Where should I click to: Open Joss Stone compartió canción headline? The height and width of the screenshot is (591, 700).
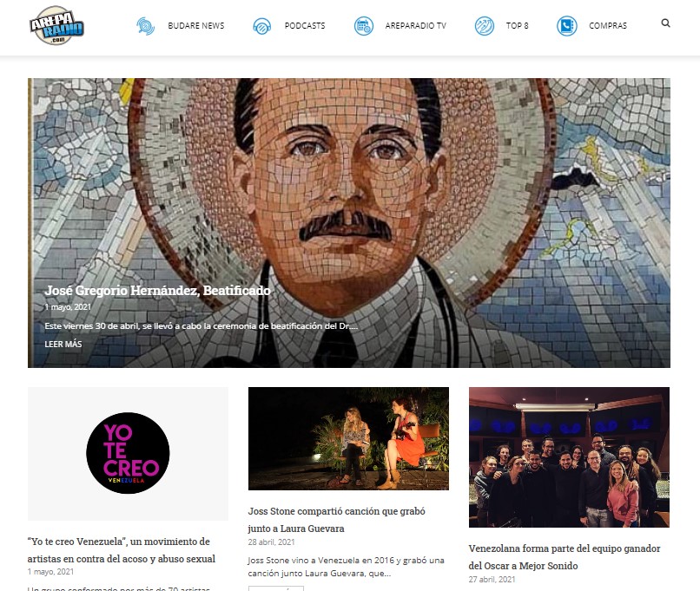click(x=337, y=520)
